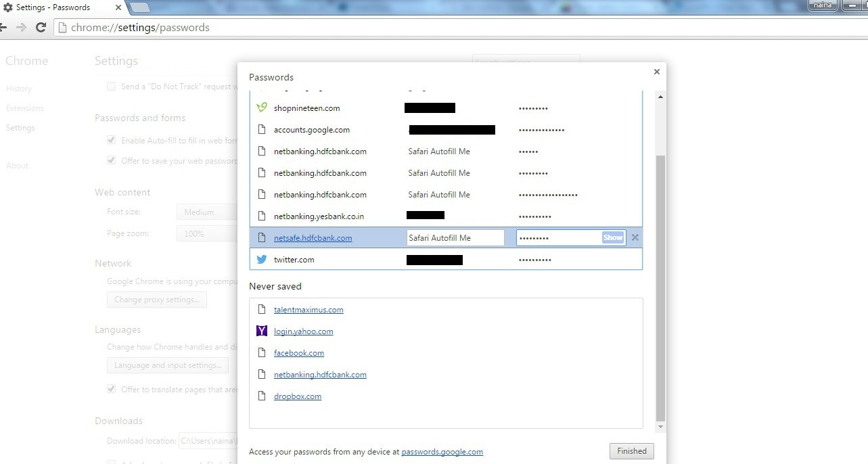Delete the netsafe.hdfcbank.com saved password
Screen dimensions: 868x464
[x=635, y=237]
